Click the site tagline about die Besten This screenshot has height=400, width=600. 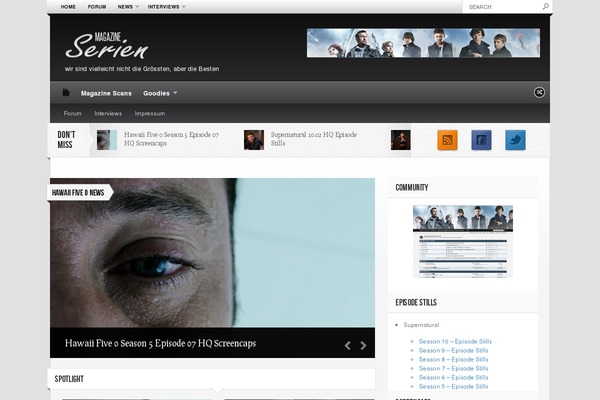coord(142,69)
